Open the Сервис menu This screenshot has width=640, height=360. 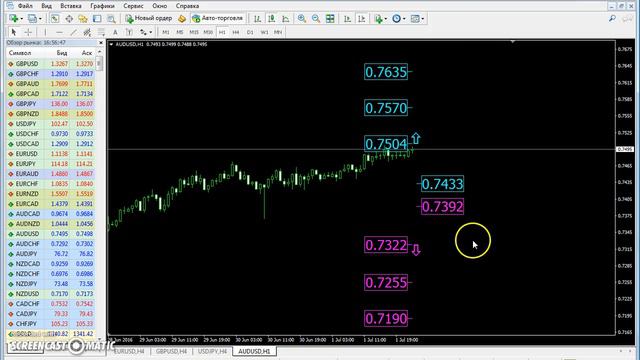[133, 6]
